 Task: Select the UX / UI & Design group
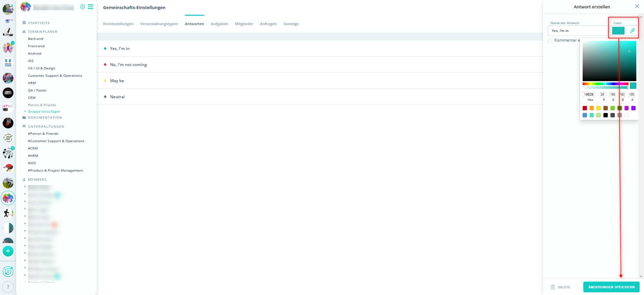tap(42, 68)
